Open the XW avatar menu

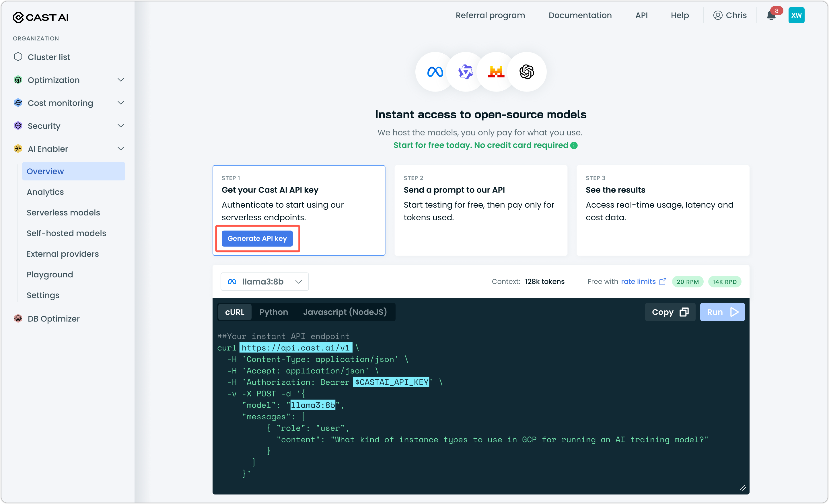click(796, 15)
